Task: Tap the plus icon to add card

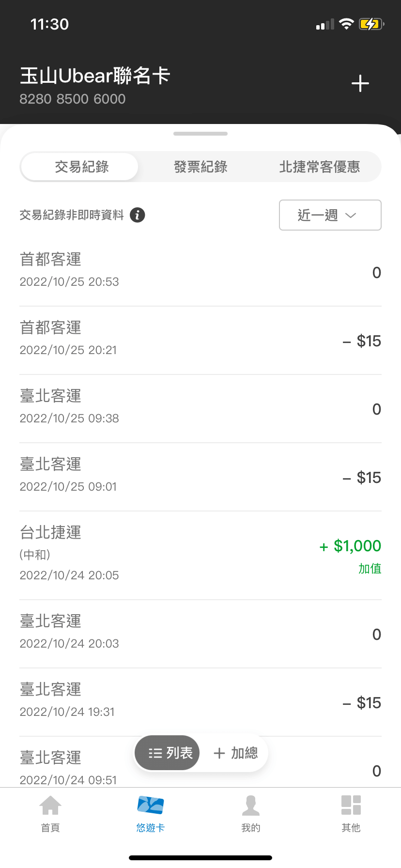Action: pyautogui.click(x=360, y=84)
